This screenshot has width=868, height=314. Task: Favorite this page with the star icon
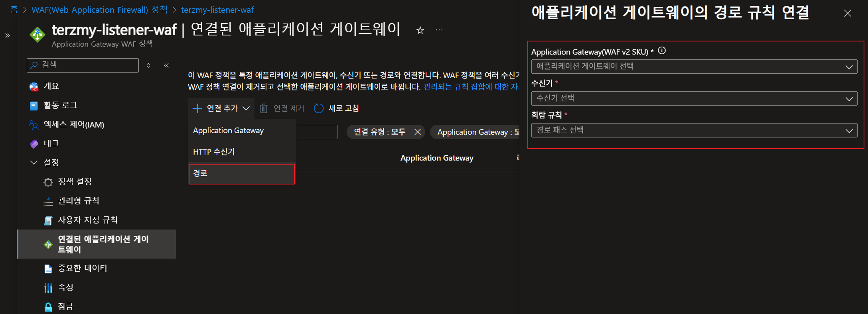(420, 30)
